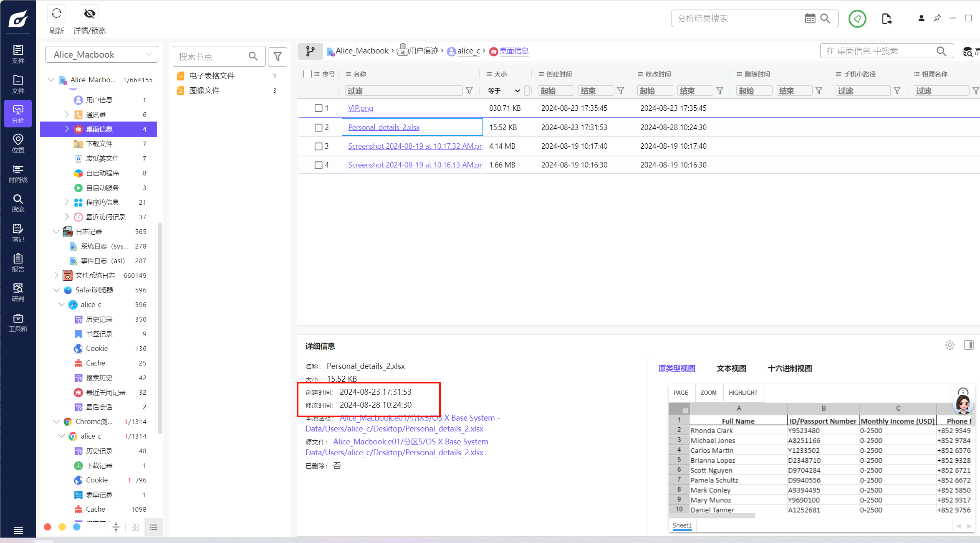Click the Refresh (刷新) toolbar icon
980x543 pixels.
point(57,14)
